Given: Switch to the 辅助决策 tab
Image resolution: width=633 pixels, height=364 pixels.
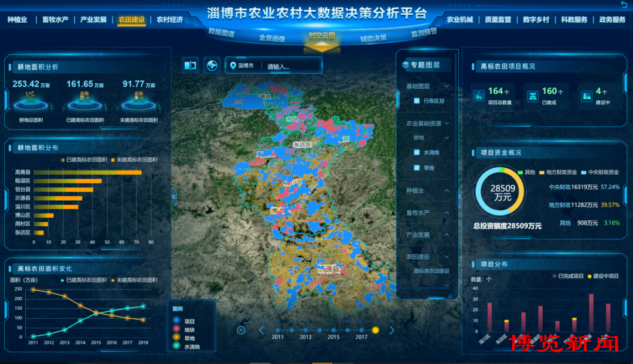Looking at the screenshot, I should point(373,38).
